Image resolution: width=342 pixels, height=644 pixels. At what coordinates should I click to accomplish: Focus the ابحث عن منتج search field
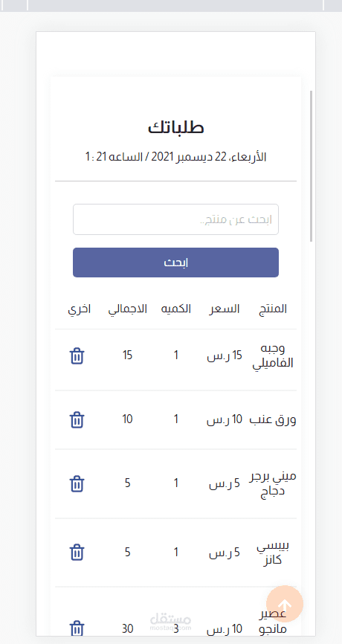pyautogui.click(x=175, y=219)
